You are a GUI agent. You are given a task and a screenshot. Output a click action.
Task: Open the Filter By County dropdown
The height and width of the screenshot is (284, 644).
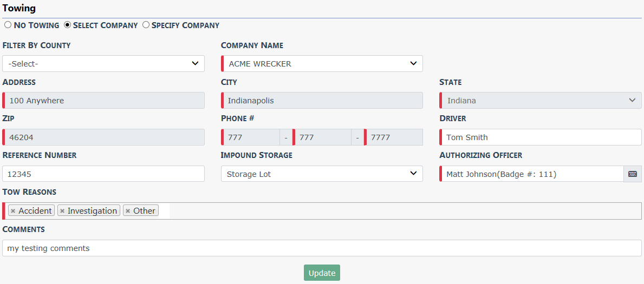pyautogui.click(x=103, y=64)
